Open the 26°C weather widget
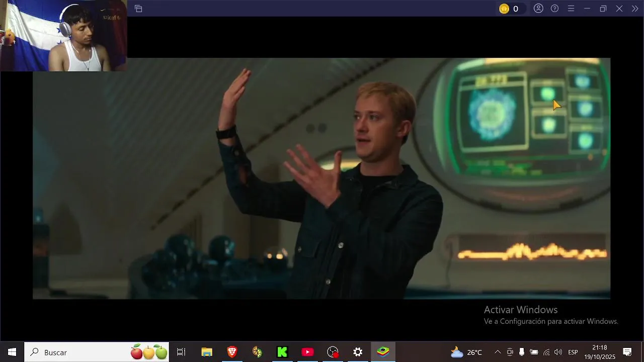Viewport: 644px width, 362px height. tap(466, 352)
